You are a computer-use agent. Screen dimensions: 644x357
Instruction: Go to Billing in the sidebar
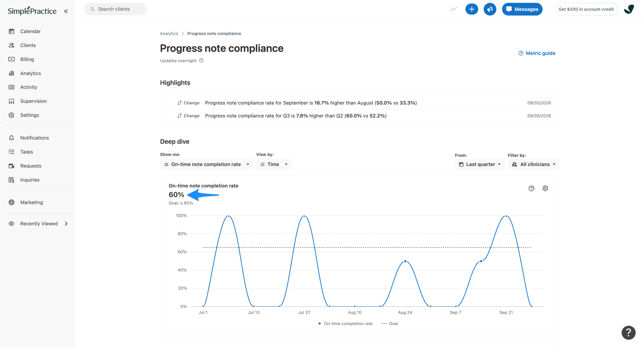pyautogui.click(x=27, y=59)
